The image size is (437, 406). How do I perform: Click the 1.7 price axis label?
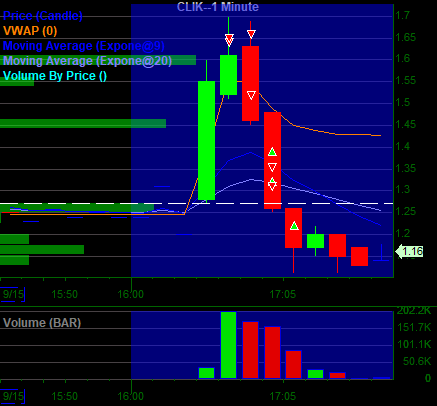(x=403, y=15)
